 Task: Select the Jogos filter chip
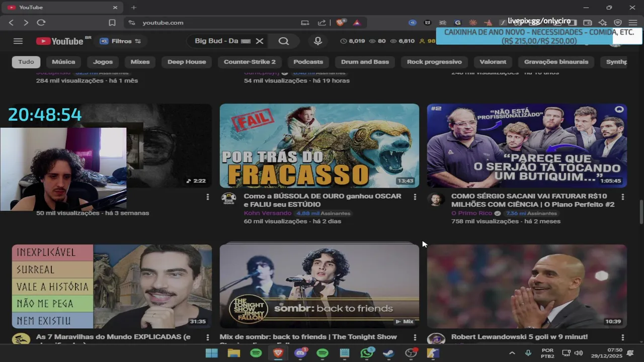[103, 62]
